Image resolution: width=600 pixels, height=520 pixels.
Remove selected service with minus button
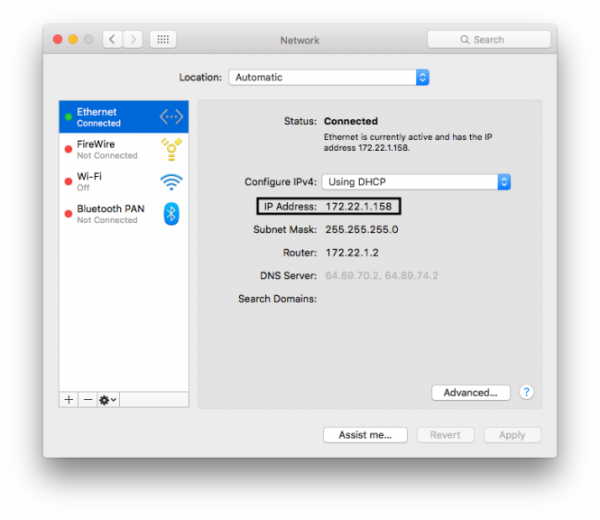(88, 400)
